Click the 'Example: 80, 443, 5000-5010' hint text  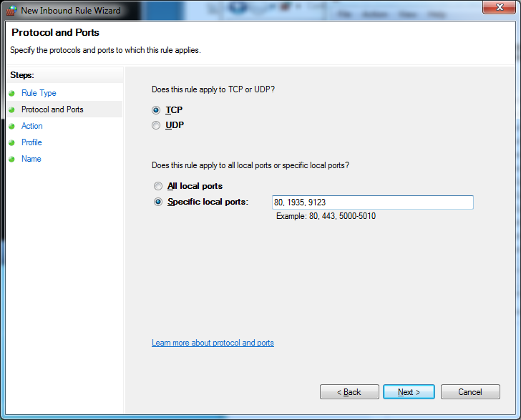tap(326, 216)
